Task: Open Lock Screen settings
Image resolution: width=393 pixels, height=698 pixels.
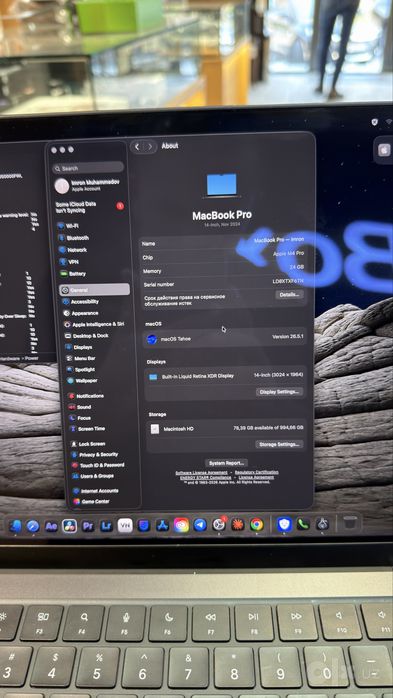Action: pyautogui.click(x=88, y=444)
